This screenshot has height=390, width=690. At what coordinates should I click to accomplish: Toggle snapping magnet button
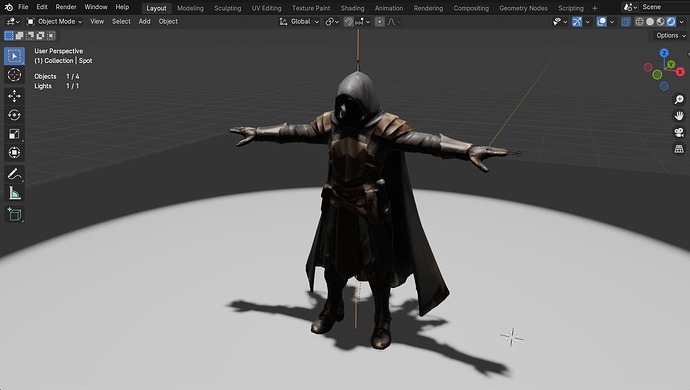click(x=349, y=22)
